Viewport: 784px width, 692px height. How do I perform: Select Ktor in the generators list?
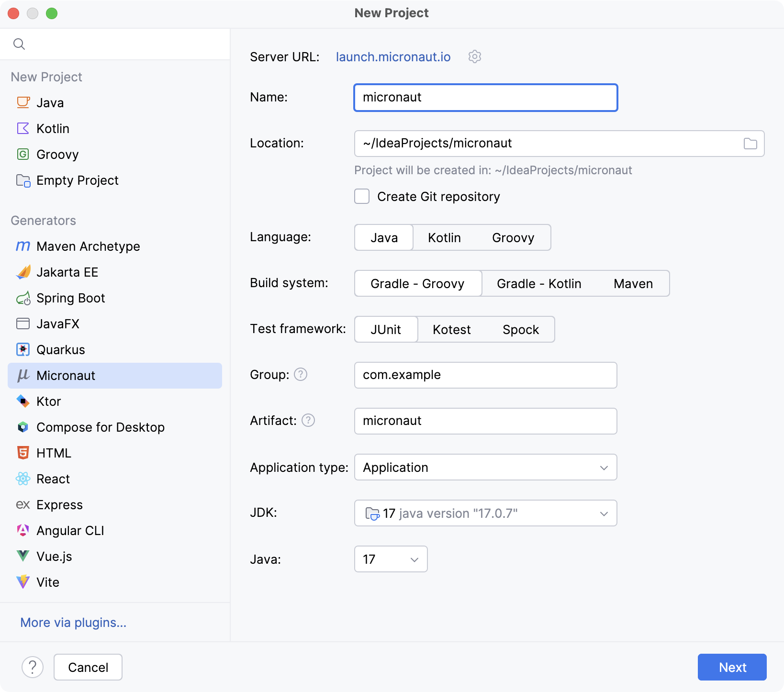(48, 402)
